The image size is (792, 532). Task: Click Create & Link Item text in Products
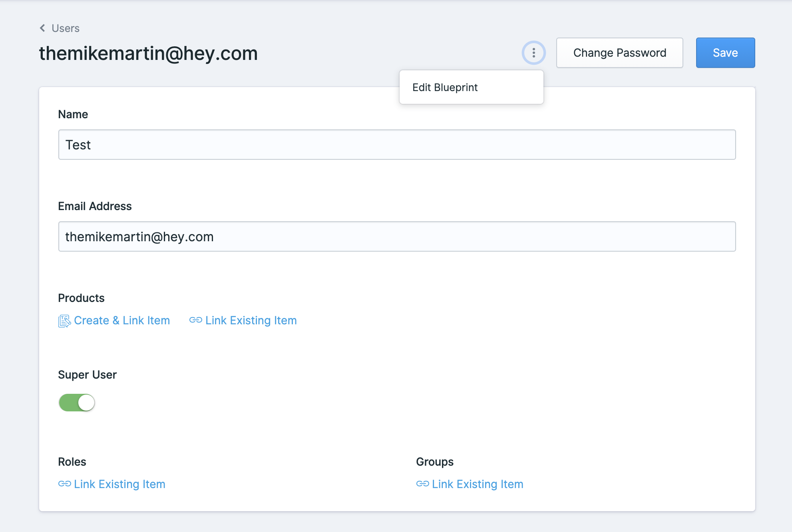tap(122, 321)
